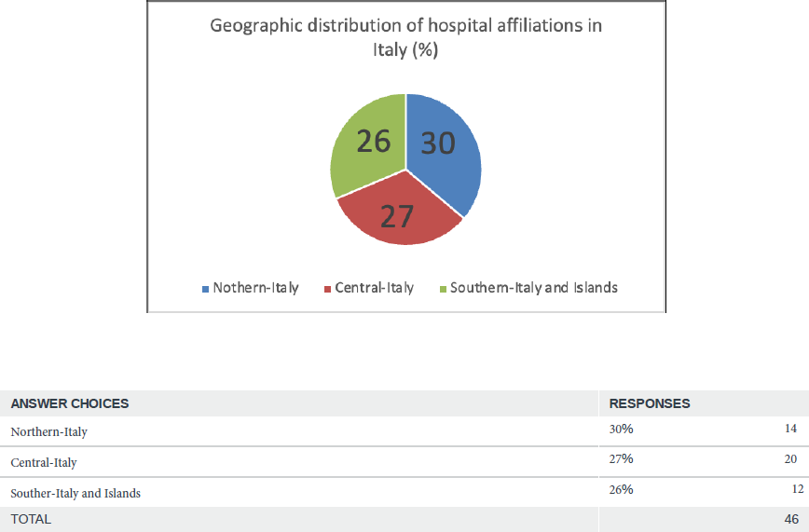Click the green Southern-Italy legend swatch
The image size is (809, 532).
(442, 289)
